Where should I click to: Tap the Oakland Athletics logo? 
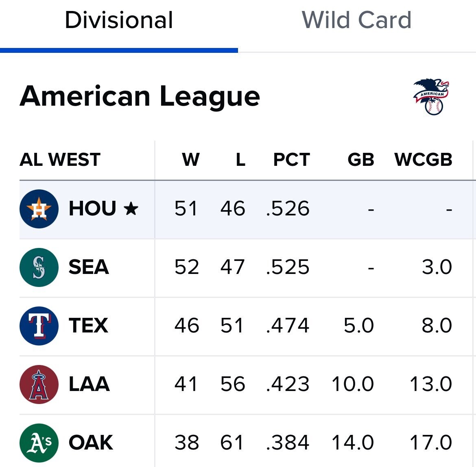39,443
